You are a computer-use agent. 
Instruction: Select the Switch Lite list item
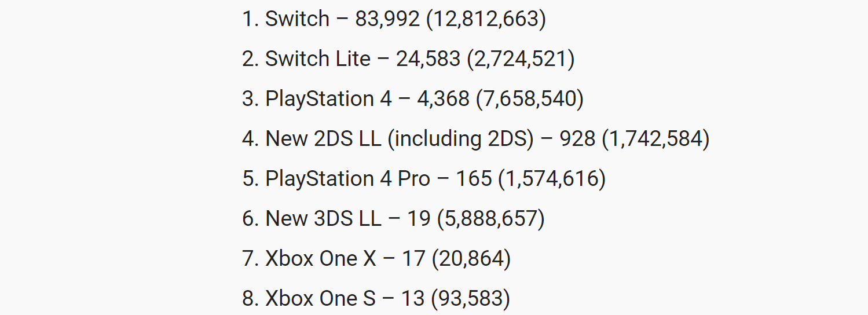click(408, 59)
